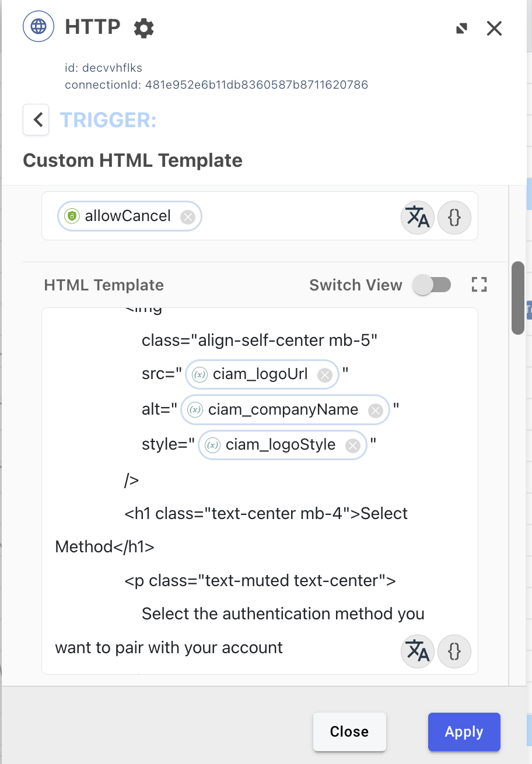Click the '<p class="text-muted text-center">' line

[x=260, y=581]
